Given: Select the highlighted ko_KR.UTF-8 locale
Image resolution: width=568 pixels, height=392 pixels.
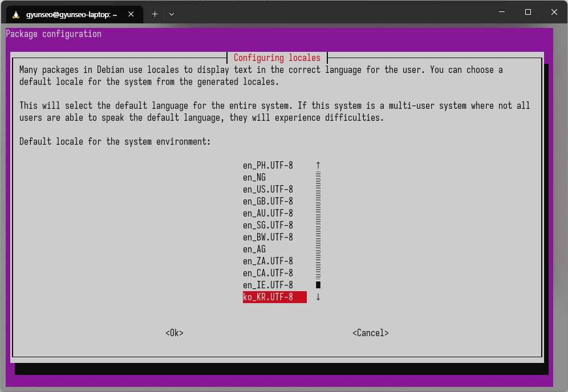Looking at the screenshot, I should 274,297.
